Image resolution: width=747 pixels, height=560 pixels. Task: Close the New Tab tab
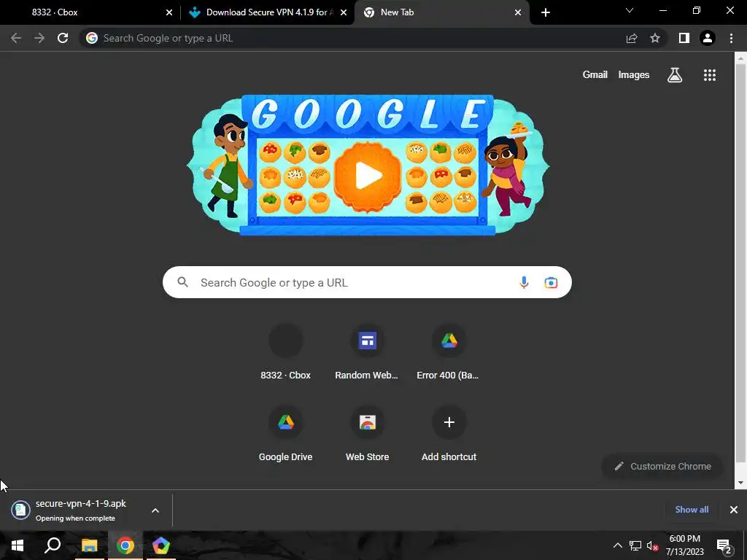[518, 12]
